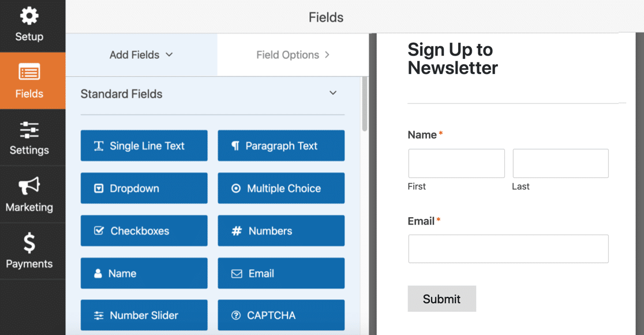Viewport: 644px width, 335px height.
Task: Add a Numbers field
Action: (281, 230)
